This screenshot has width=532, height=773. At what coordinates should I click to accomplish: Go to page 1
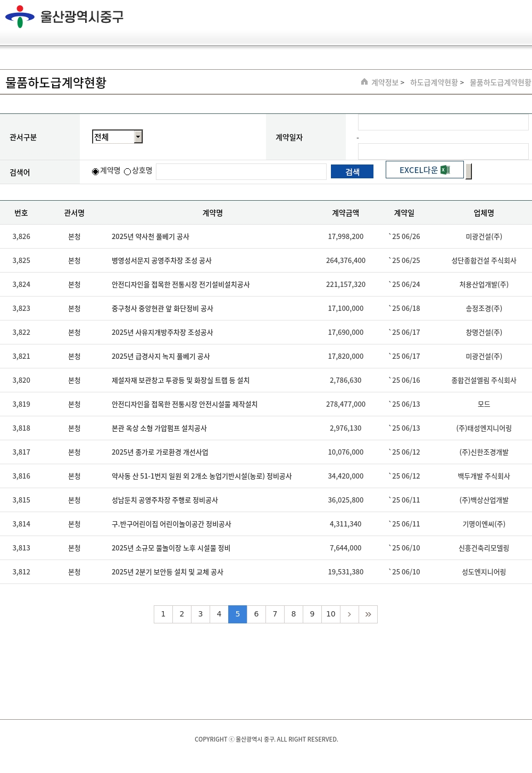point(163,614)
